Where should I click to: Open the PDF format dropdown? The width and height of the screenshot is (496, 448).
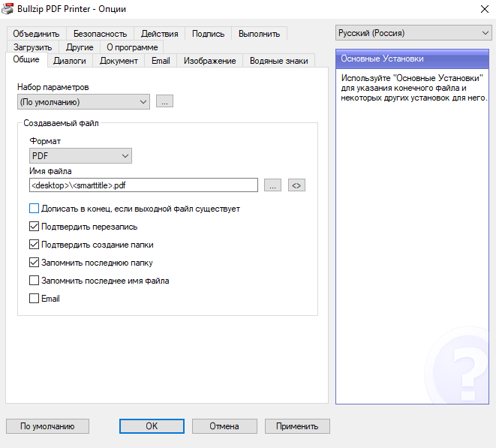pos(80,156)
